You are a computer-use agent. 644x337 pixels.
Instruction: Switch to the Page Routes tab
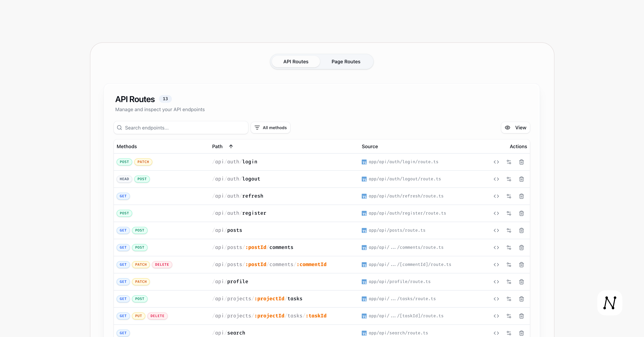click(x=346, y=62)
